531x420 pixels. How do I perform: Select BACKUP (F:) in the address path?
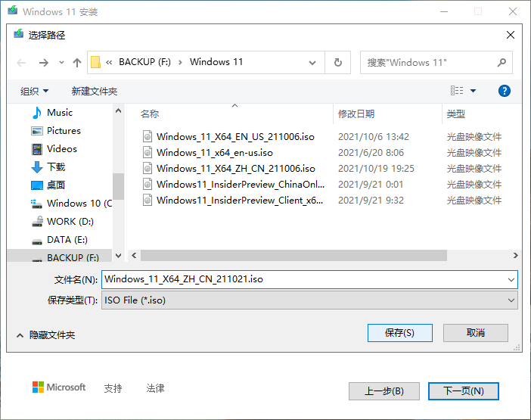(144, 62)
